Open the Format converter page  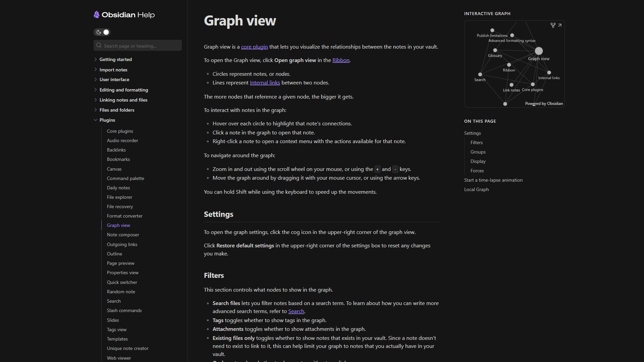pyautogui.click(x=125, y=216)
